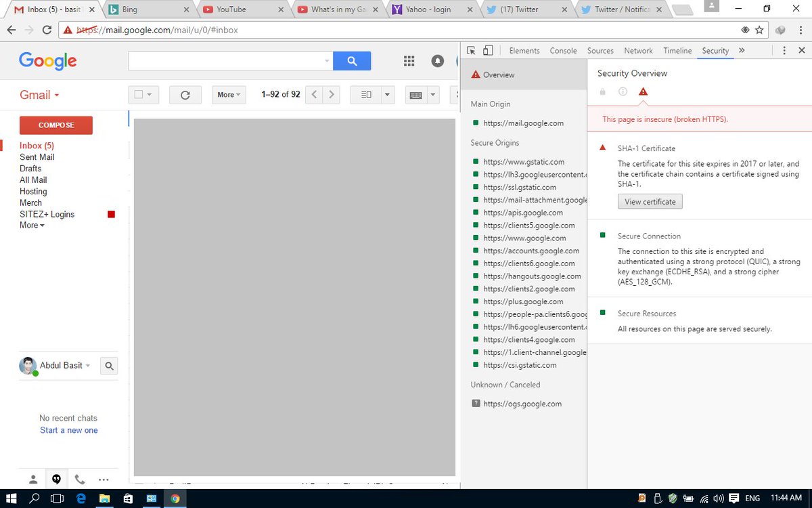Open the Google notifications bell

point(438,61)
